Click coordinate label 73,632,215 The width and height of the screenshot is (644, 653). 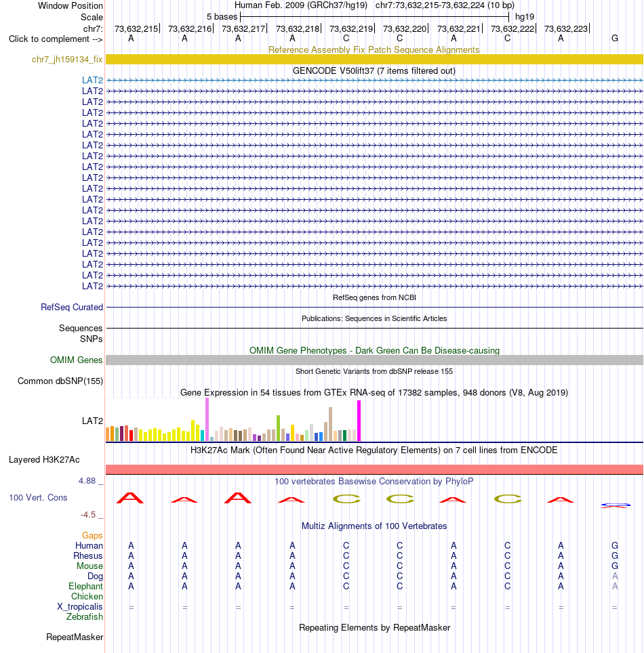pos(136,28)
